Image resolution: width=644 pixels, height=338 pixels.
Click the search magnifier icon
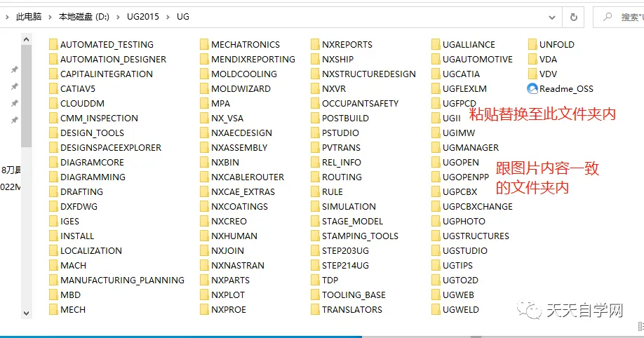pyautogui.click(x=608, y=17)
